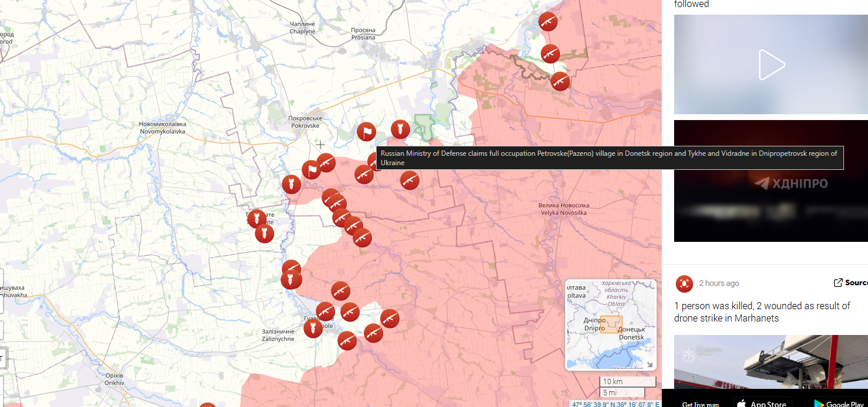The image size is (868, 407).
Task: Click the '5 mi' scale bar label
Action: 610,392
